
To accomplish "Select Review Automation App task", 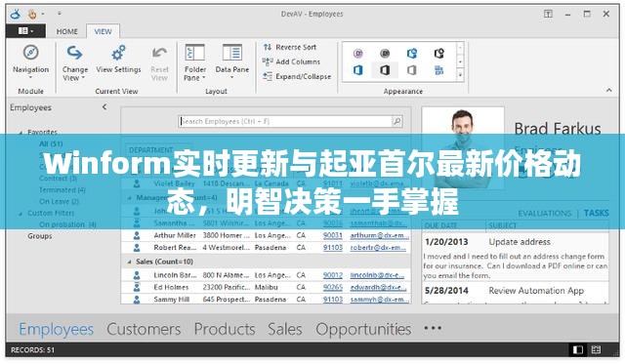I will (536, 291).
